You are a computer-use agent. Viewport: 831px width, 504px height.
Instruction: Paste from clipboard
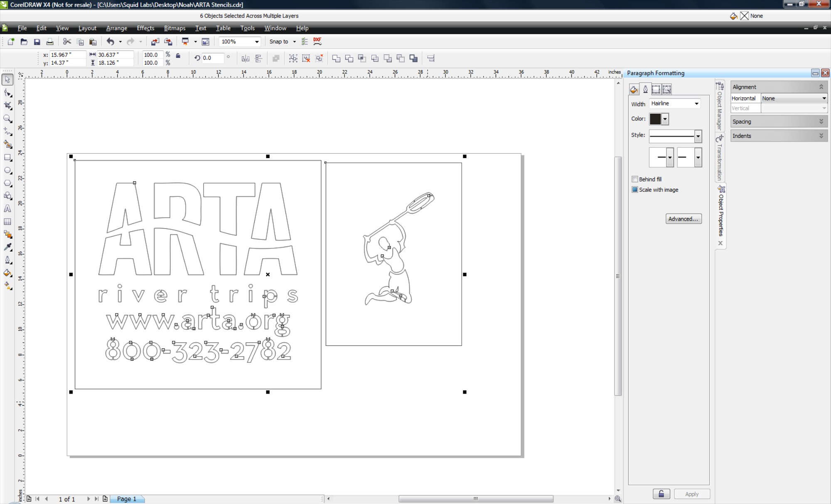pyautogui.click(x=93, y=42)
